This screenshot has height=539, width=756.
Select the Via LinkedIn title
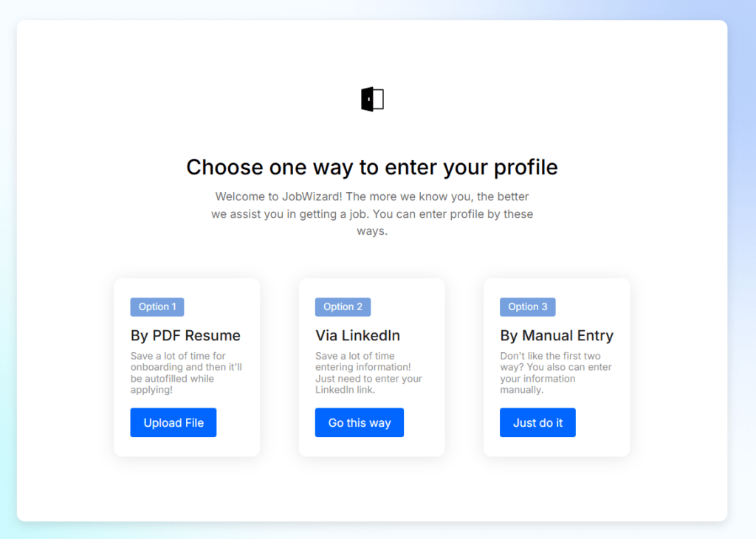357,335
